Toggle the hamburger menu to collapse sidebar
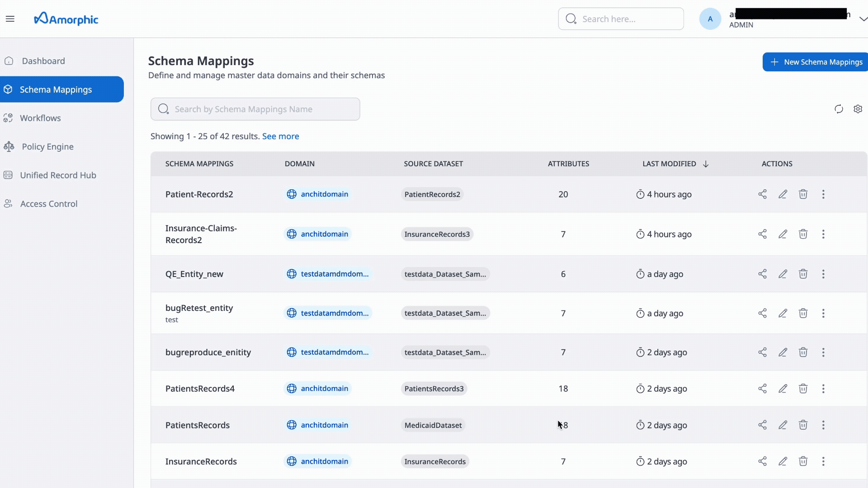The width and height of the screenshot is (868, 488). [10, 19]
